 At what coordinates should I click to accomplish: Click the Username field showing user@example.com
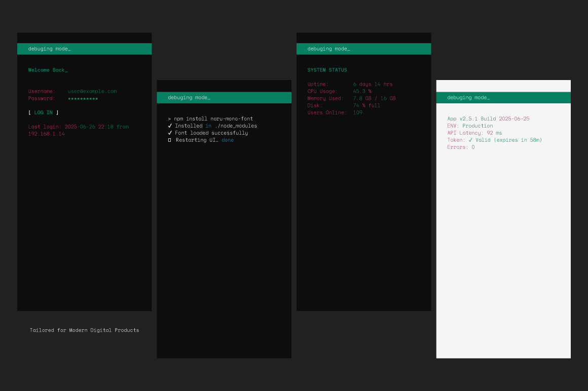[x=92, y=91]
